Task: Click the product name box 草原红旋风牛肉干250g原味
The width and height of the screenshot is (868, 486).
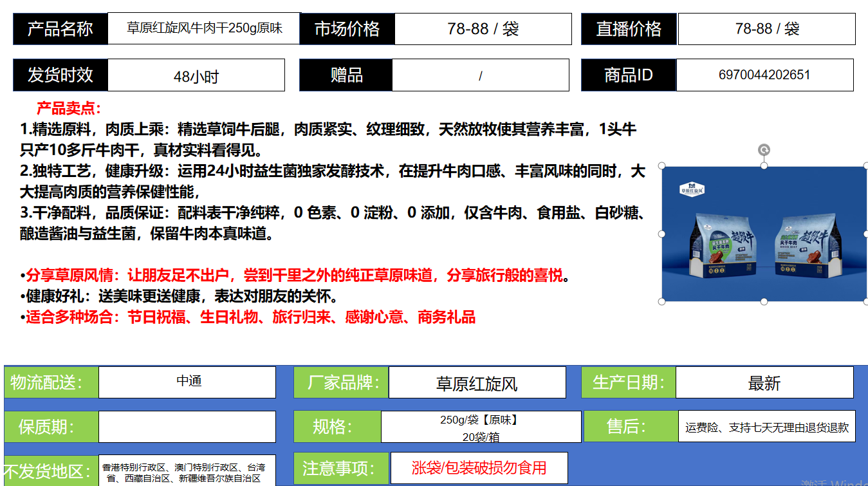Action: (204, 28)
